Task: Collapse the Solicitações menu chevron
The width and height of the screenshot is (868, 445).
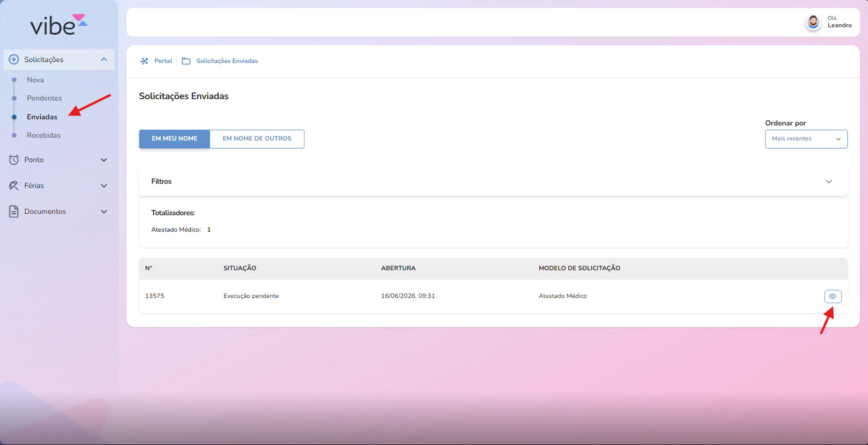Action: tap(104, 59)
